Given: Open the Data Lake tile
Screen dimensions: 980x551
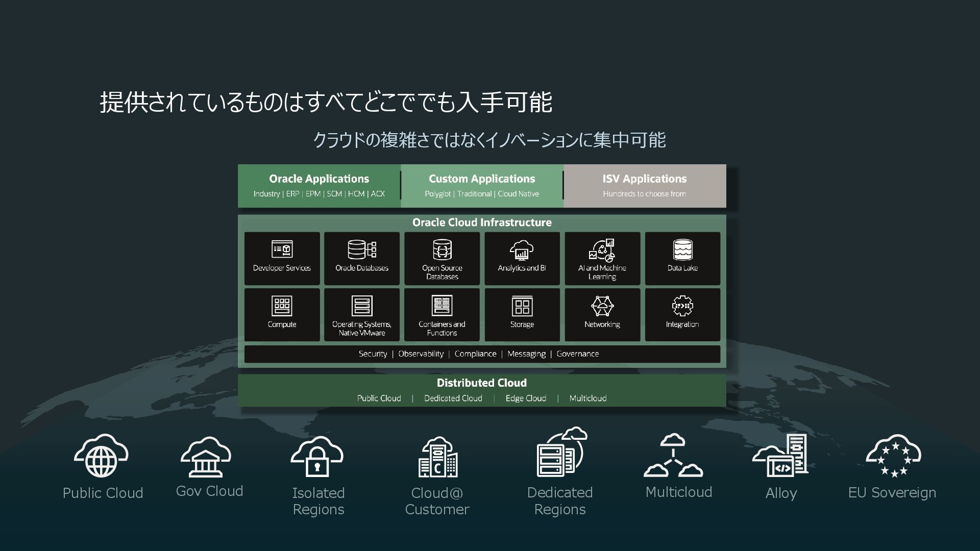Looking at the screenshot, I should (x=682, y=258).
